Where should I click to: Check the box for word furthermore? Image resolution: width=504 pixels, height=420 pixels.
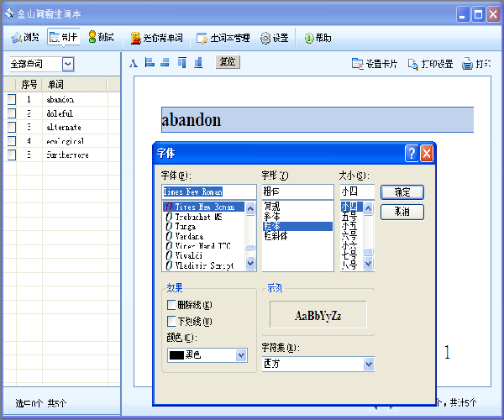pos(12,155)
